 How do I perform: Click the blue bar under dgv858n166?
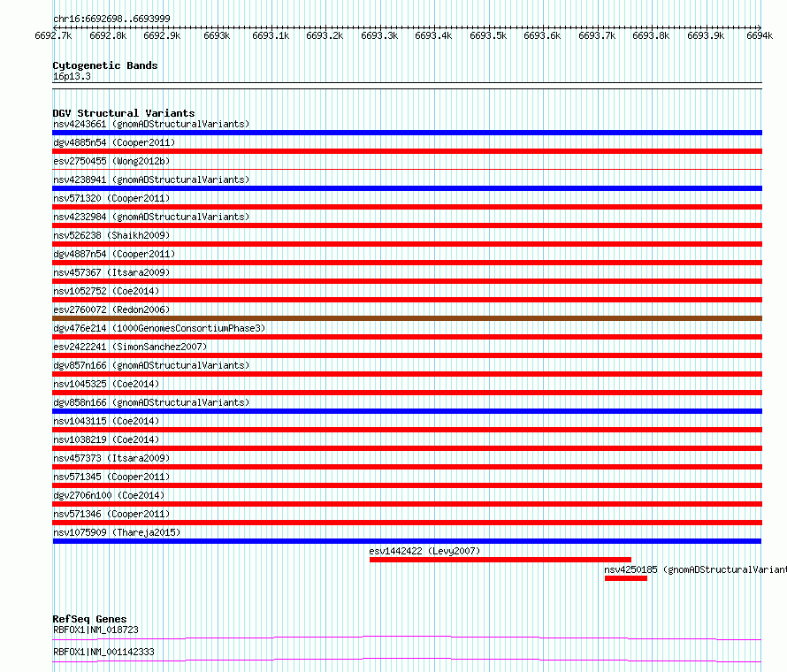(x=407, y=411)
